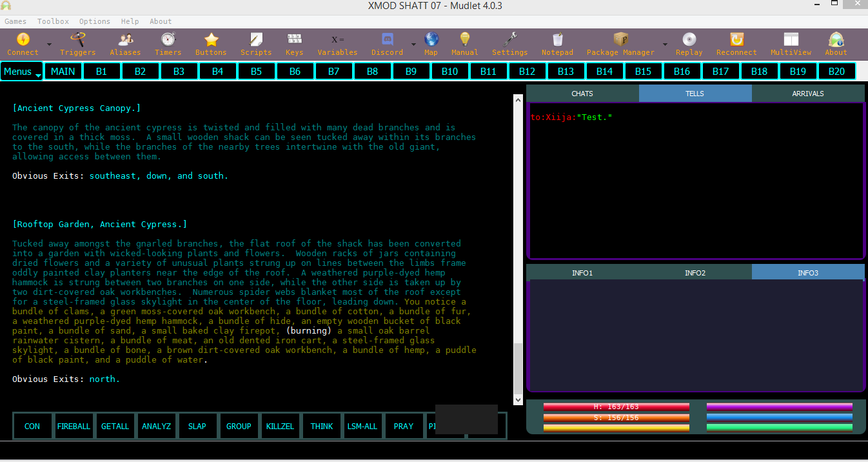Open the Options menu
868x462 pixels.
[x=95, y=21]
